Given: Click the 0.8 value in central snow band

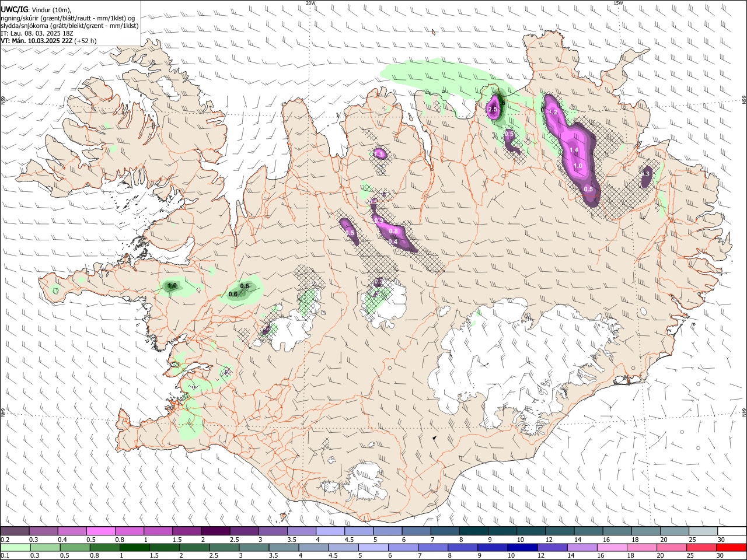Looking at the screenshot, I should [x=393, y=232].
